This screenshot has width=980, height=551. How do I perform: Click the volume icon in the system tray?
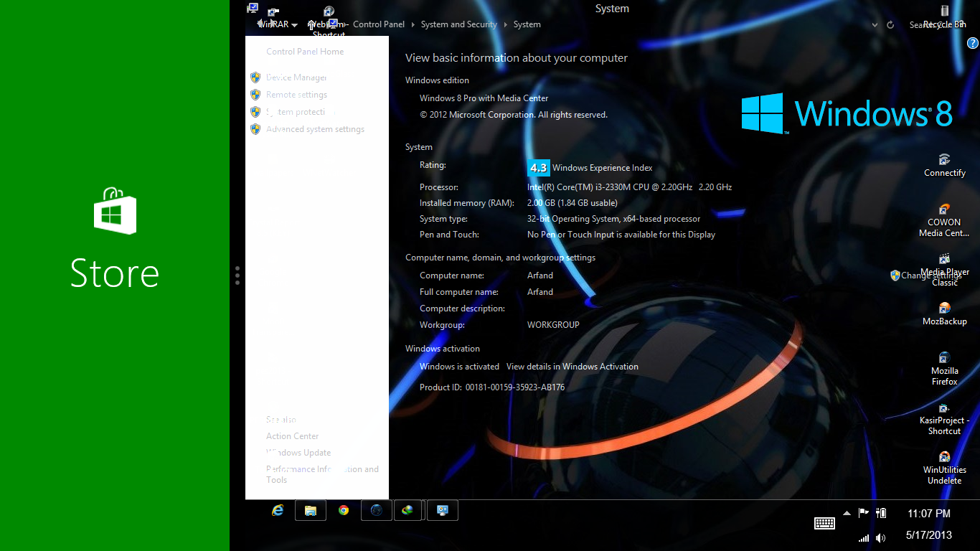[880, 537]
